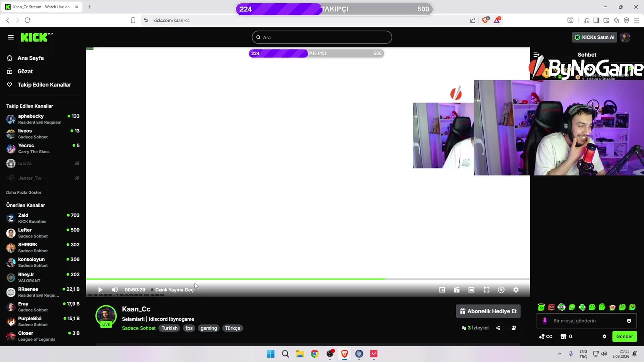Open aphebucky's channel
The height and width of the screenshot is (362, 644).
tap(43, 119)
